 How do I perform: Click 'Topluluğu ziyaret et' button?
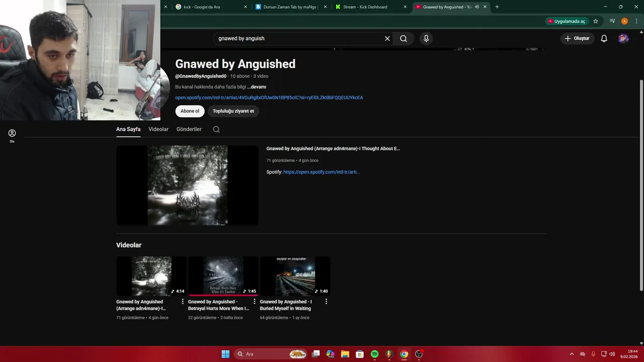(233, 111)
